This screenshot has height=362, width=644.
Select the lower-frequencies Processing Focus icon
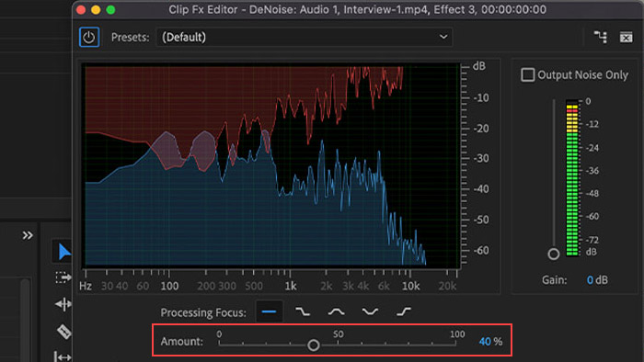tap(303, 312)
